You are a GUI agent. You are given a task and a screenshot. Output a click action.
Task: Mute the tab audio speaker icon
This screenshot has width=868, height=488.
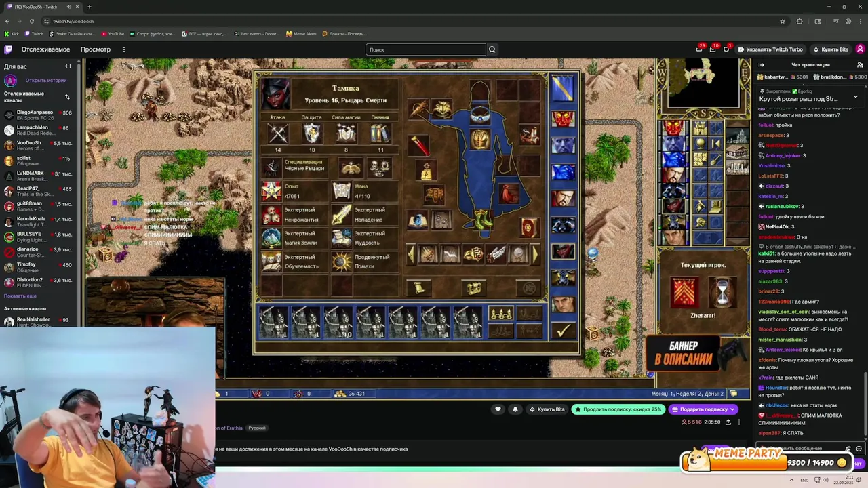(70, 7)
